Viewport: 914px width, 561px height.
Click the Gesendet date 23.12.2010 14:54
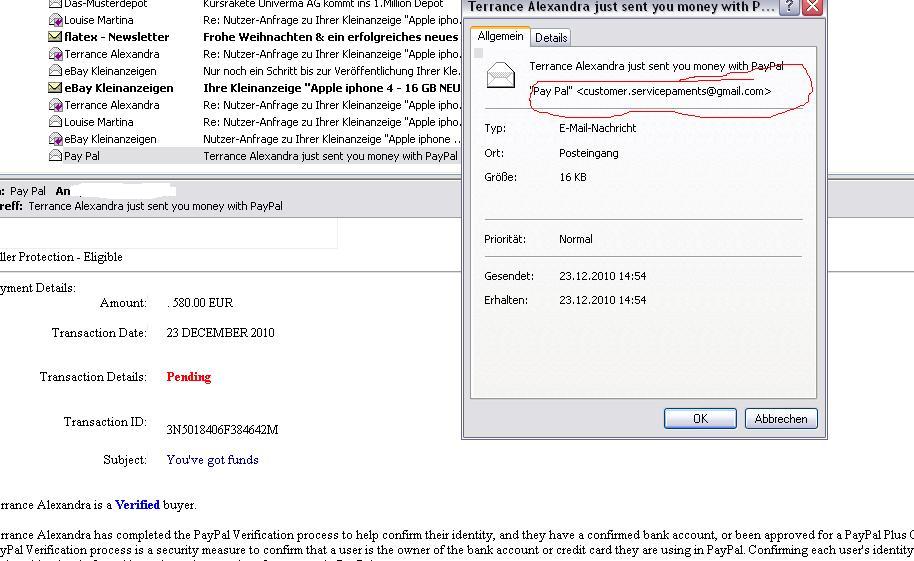(602, 276)
